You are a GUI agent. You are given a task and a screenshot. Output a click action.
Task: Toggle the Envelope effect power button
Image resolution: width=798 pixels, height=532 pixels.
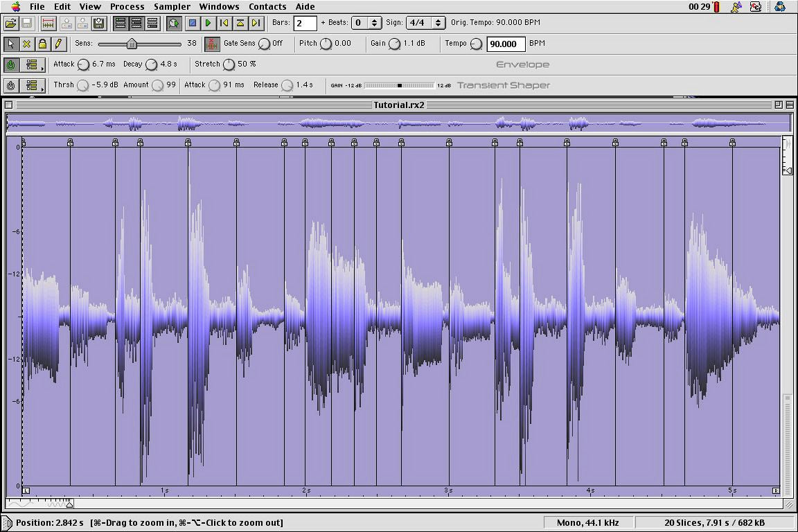(12, 64)
